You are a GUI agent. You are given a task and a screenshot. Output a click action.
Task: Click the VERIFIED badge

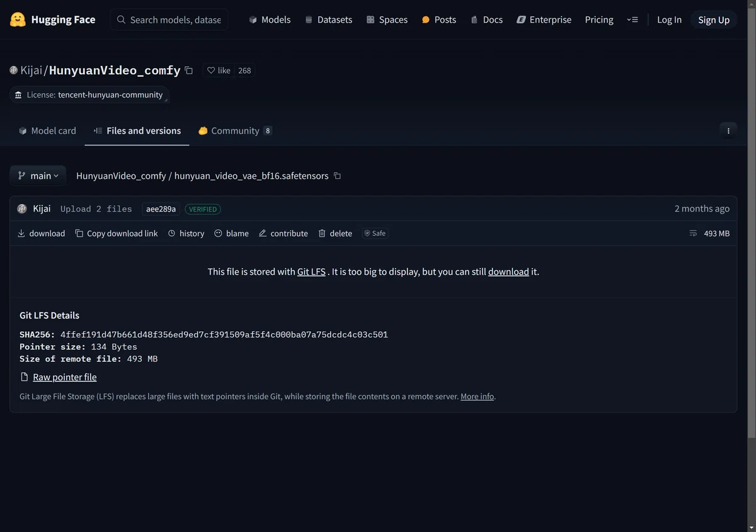pos(203,209)
